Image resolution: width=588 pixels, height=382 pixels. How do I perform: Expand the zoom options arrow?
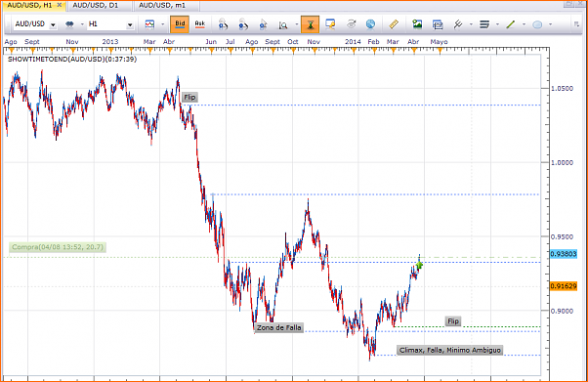[297, 24]
